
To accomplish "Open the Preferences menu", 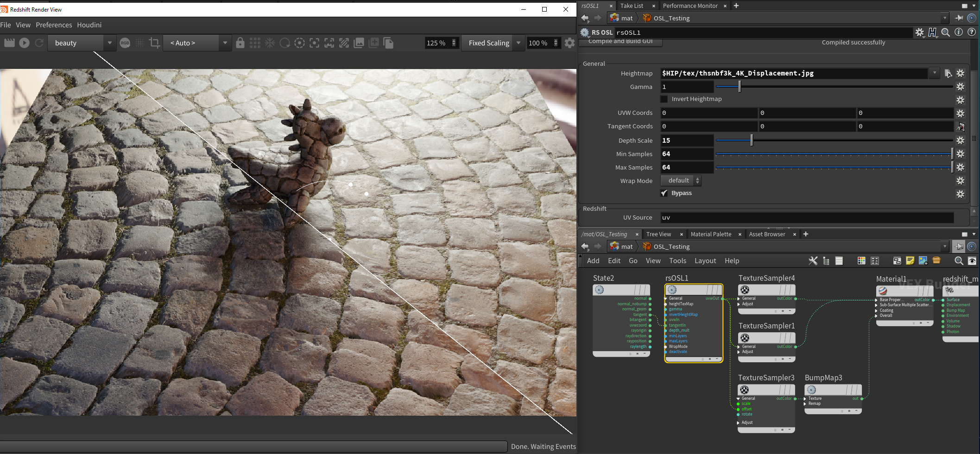I will pyautogui.click(x=54, y=25).
